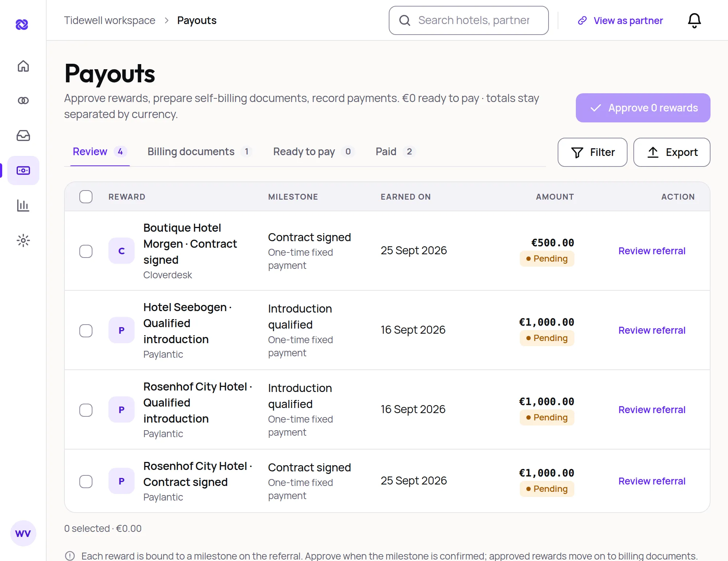Image resolution: width=728 pixels, height=561 pixels.
Task: Open the bar-chart analytics icon in the sidebar
Action: click(x=23, y=205)
